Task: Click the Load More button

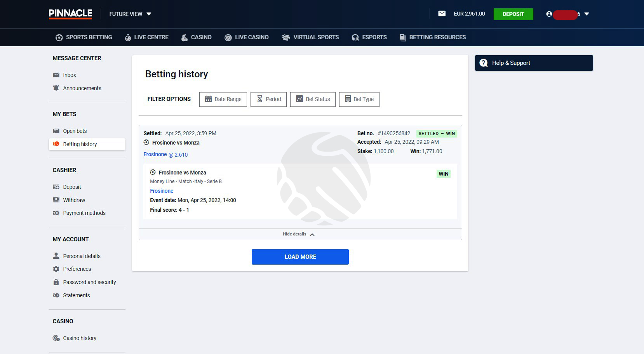Action: click(300, 257)
